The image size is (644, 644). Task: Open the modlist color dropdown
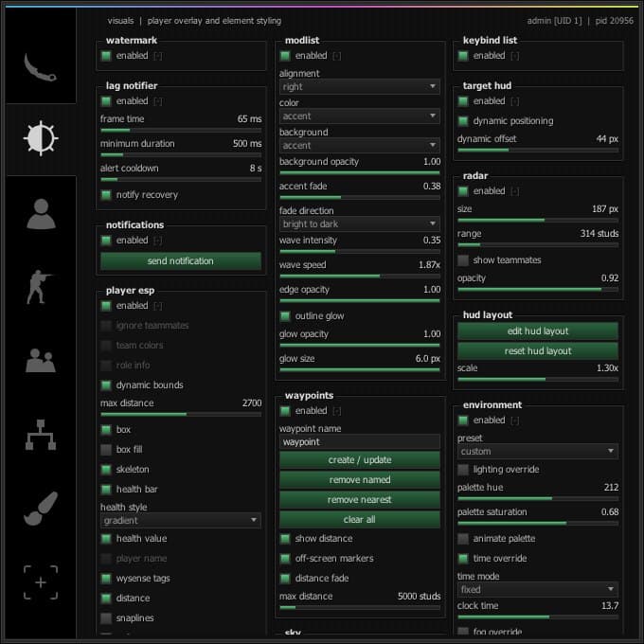tap(359, 116)
